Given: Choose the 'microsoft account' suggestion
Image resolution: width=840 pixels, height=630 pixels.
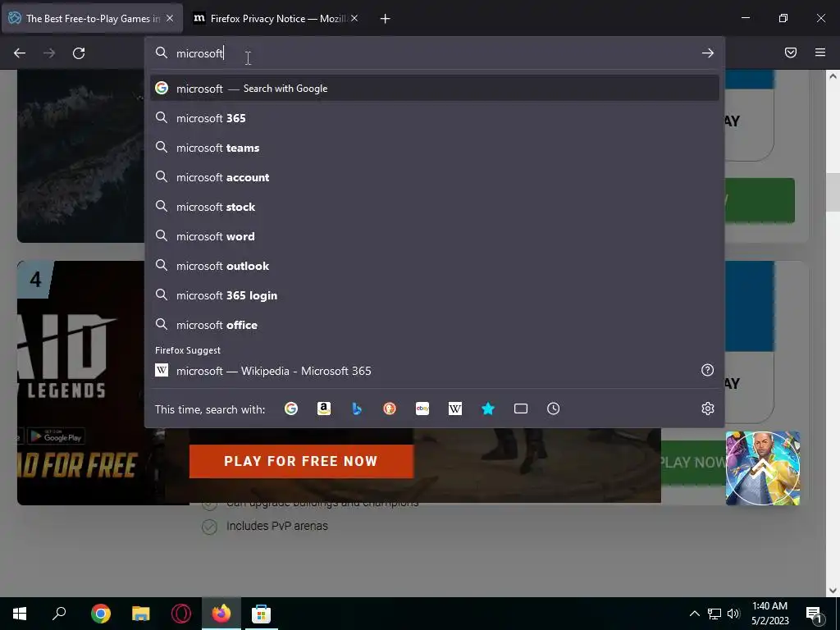Looking at the screenshot, I should point(435,177).
